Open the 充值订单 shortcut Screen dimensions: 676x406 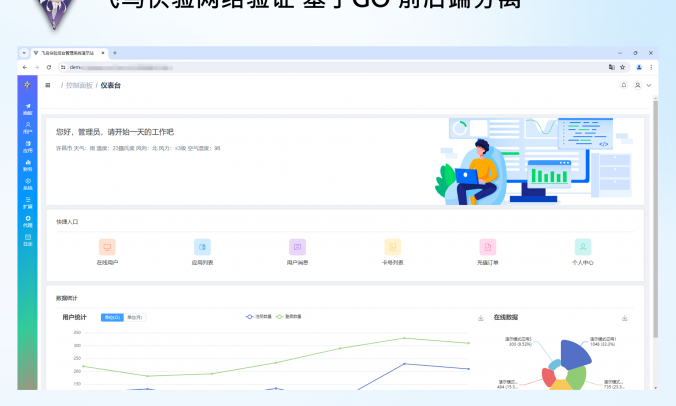pos(488,252)
